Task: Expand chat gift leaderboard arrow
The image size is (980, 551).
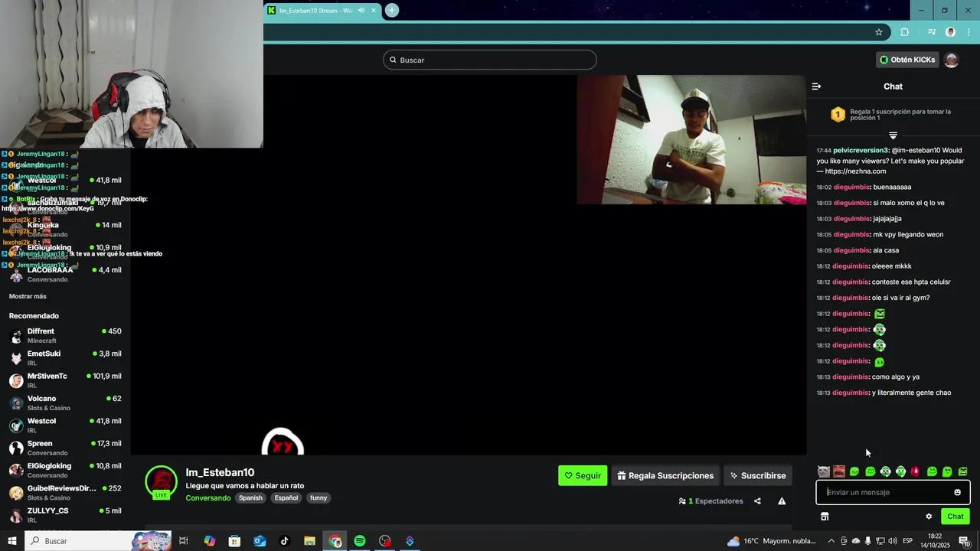Action: coord(893,135)
